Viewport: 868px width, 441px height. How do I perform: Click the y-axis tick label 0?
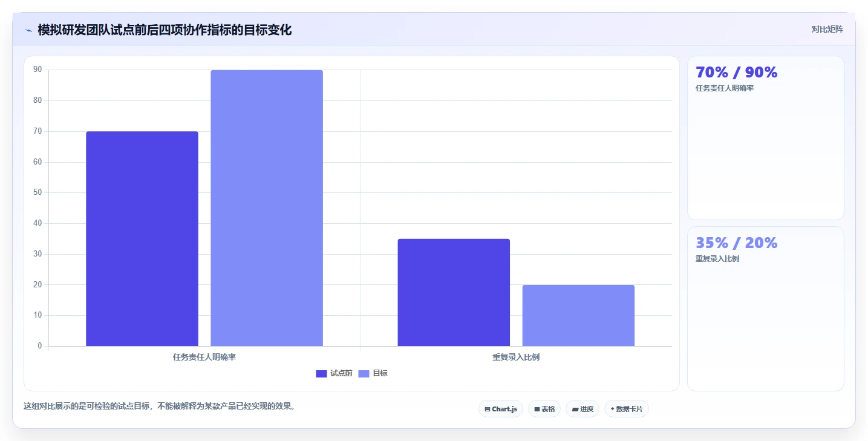coord(40,346)
